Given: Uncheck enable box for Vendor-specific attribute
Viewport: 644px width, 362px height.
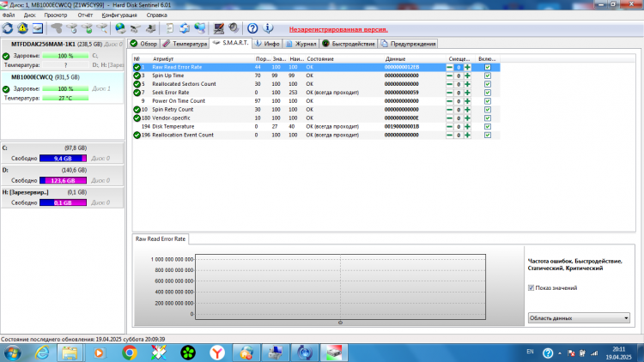Looking at the screenshot, I should click(488, 118).
